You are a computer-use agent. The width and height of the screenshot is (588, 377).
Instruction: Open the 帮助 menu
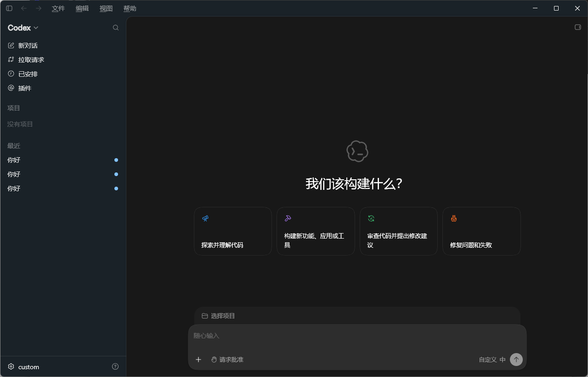pyautogui.click(x=130, y=8)
